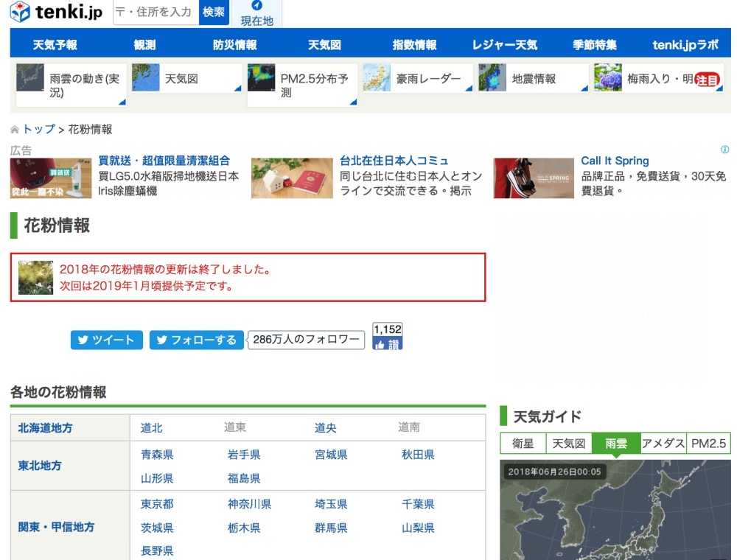This screenshot has width=737, height=560.
Task: Click the tenki.jp logo icon
Action: (21, 12)
